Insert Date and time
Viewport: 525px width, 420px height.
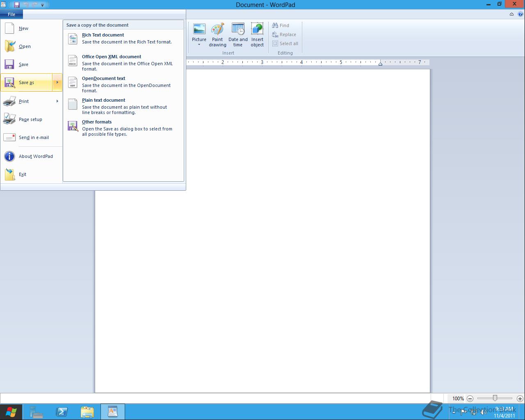pos(238,35)
